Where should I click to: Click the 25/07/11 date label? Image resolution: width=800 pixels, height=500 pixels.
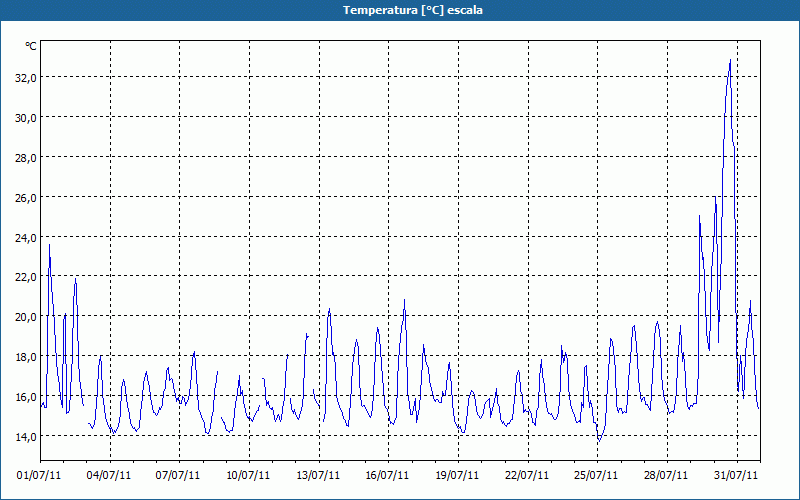point(596,476)
